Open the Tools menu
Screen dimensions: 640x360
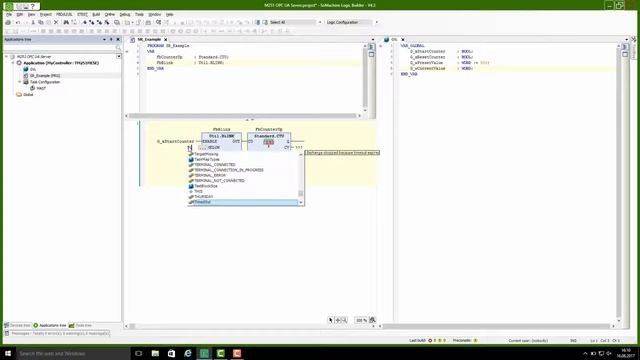(139, 14)
